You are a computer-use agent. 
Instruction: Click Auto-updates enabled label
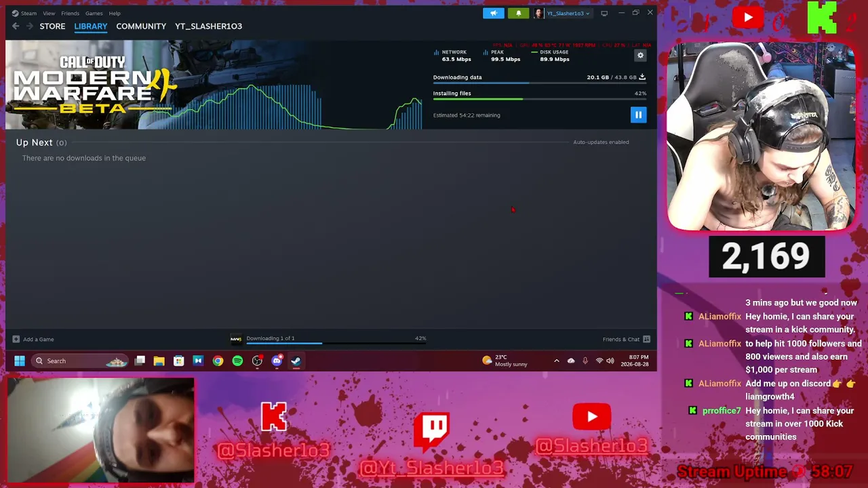[x=601, y=142]
